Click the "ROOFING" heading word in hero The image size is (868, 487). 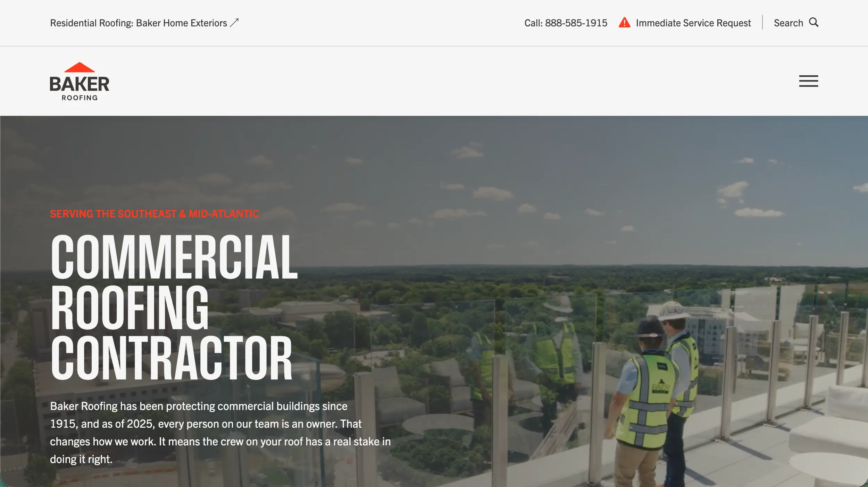(130, 307)
